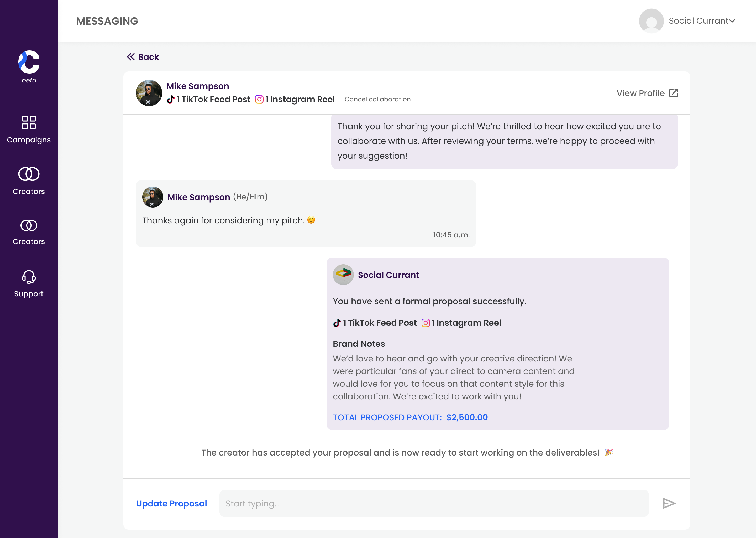756x538 pixels.
Task: Open the Support headset icon
Action: [29, 277]
